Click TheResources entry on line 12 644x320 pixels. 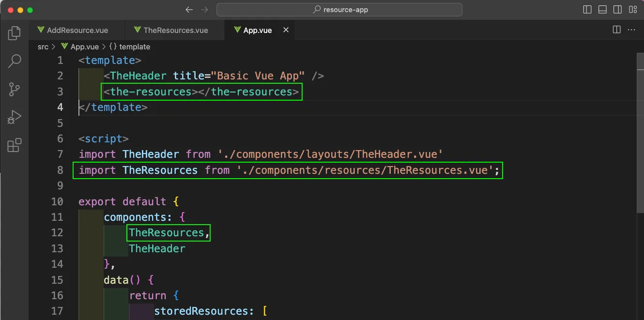pyautogui.click(x=167, y=233)
